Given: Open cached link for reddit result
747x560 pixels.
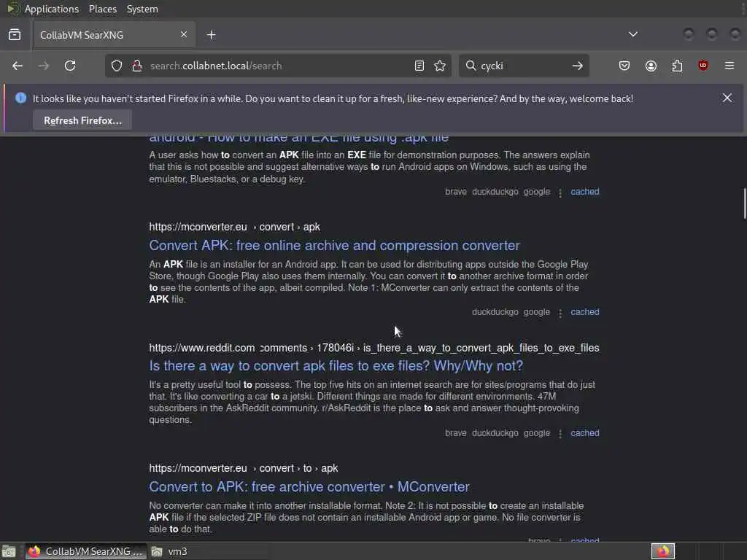Looking at the screenshot, I should pyautogui.click(x=584, y=433).
